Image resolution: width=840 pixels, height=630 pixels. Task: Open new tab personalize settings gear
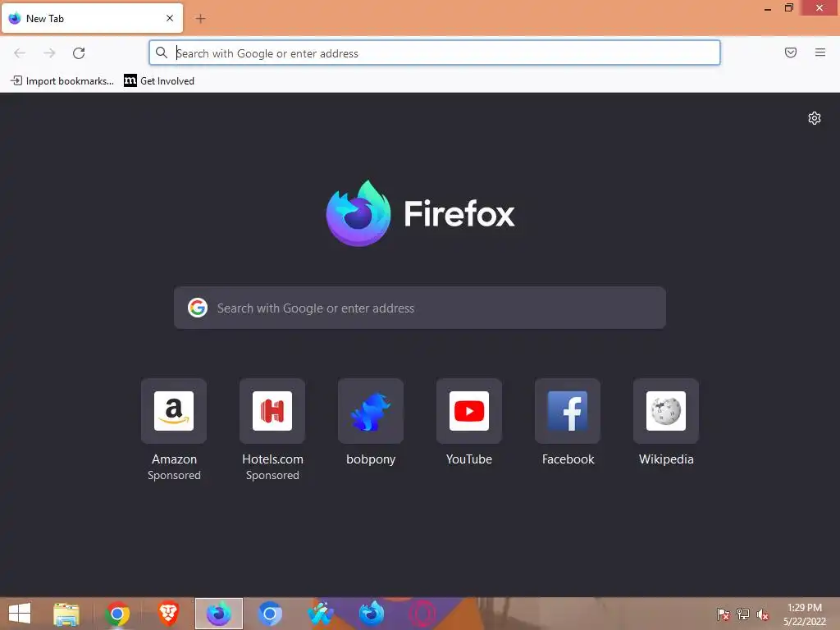(x=815, y=118)
